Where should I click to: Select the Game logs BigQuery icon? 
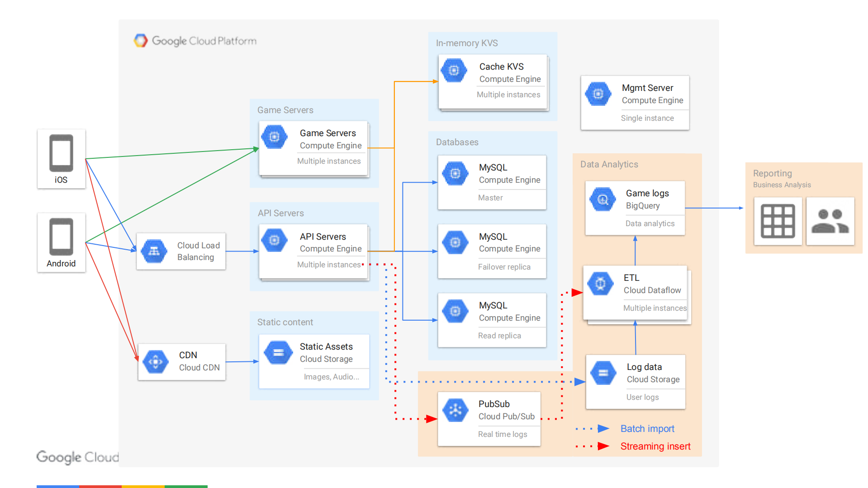tap(602, 199)
